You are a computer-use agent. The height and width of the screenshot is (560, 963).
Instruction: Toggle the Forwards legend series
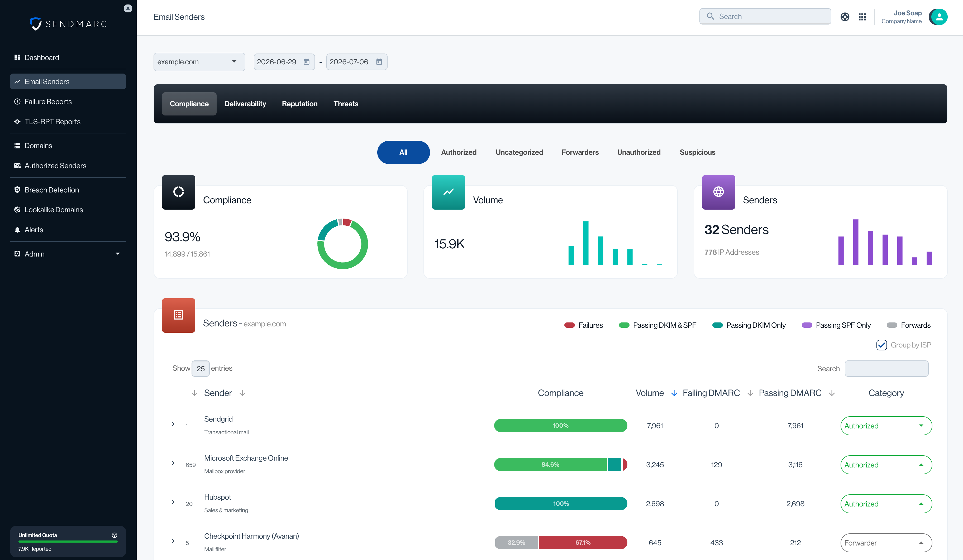coord(909,325)
